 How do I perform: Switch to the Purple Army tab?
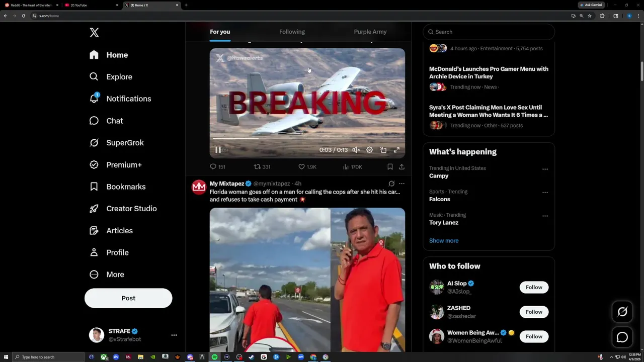click(370, 32)
